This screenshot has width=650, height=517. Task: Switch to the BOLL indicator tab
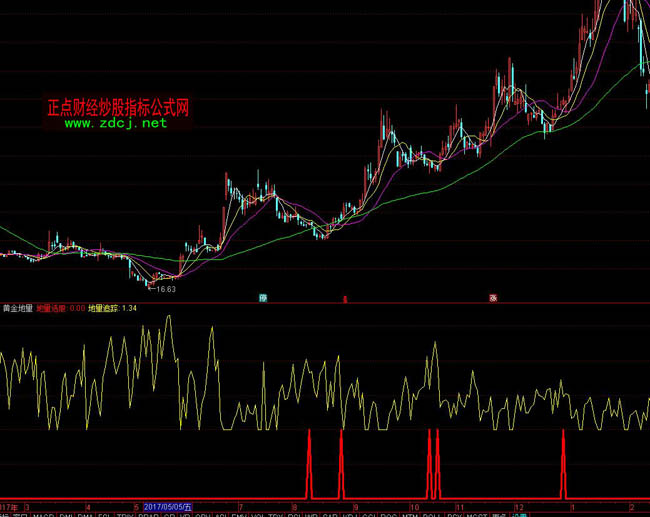point(433,515)
